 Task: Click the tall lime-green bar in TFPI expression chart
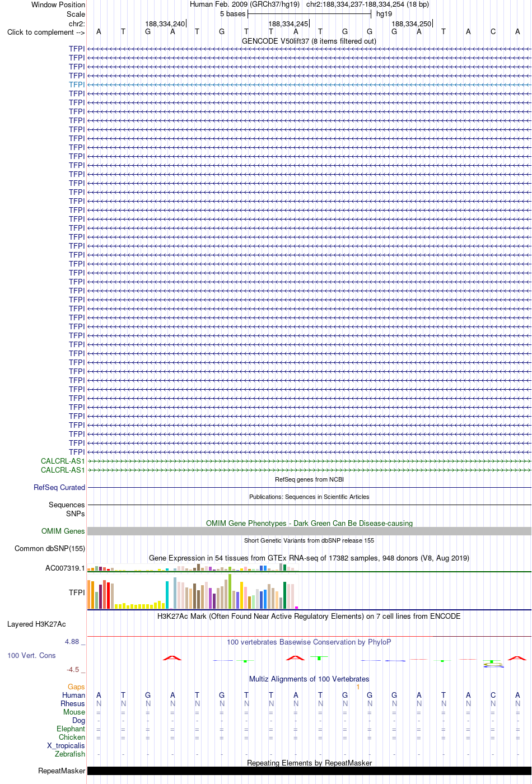point(230,591)
